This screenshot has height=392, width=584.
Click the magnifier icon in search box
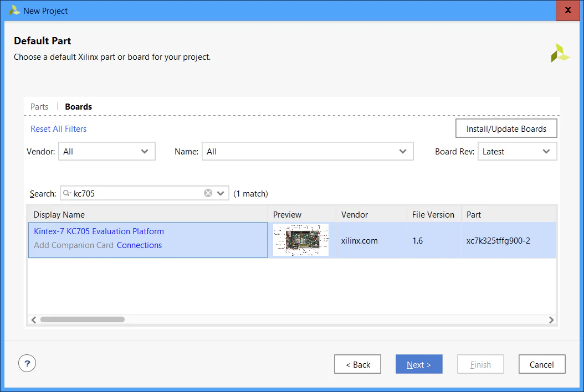(x=67, y=193)
